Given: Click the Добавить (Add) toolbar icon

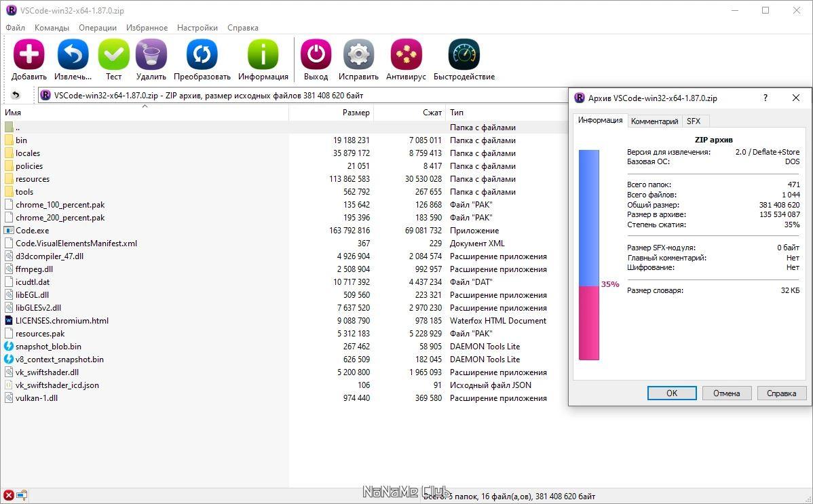Looking at the screenshot, I should coord(29,55).
